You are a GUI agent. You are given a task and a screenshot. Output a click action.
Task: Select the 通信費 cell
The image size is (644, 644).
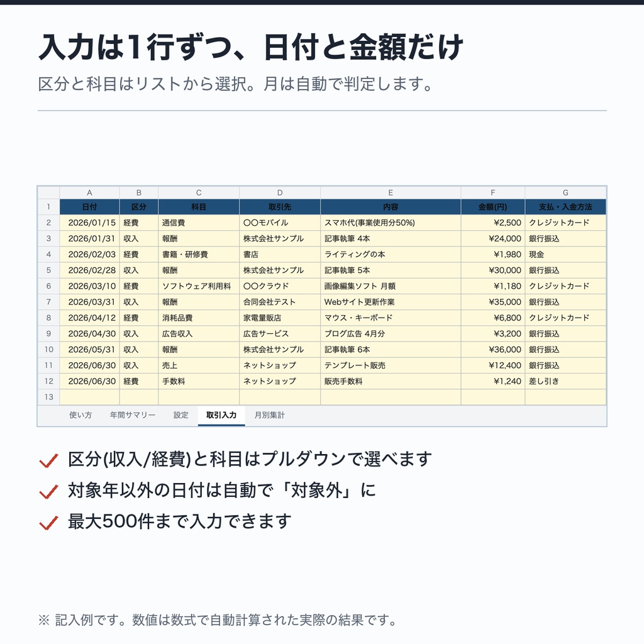click(x=199, y=223)
